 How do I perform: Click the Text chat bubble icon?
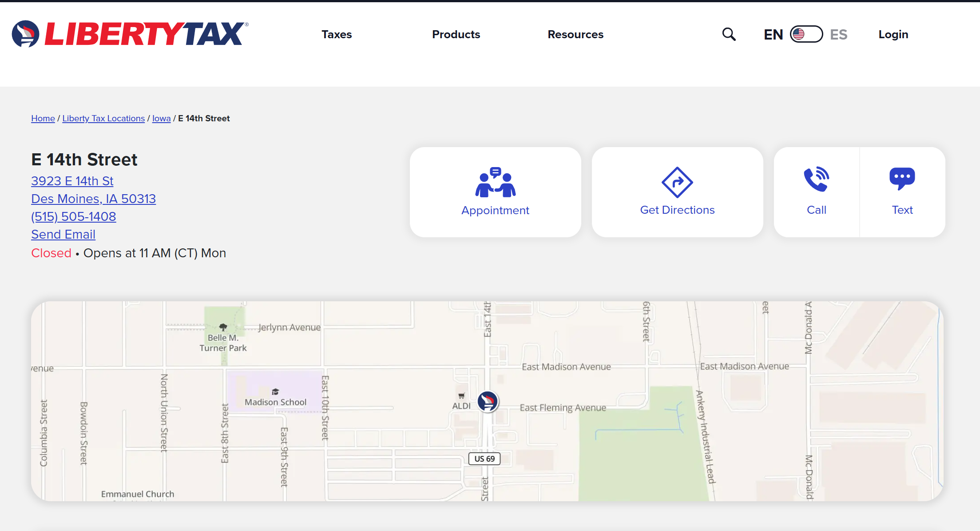(x=902, y=179)
